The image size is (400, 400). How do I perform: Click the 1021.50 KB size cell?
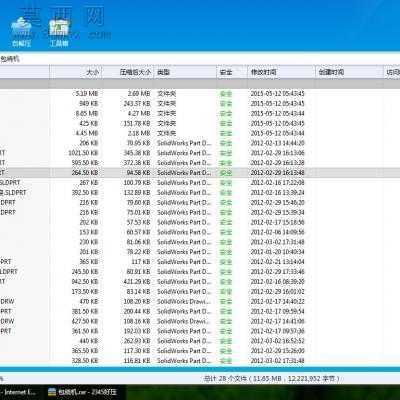click(83, 153)
